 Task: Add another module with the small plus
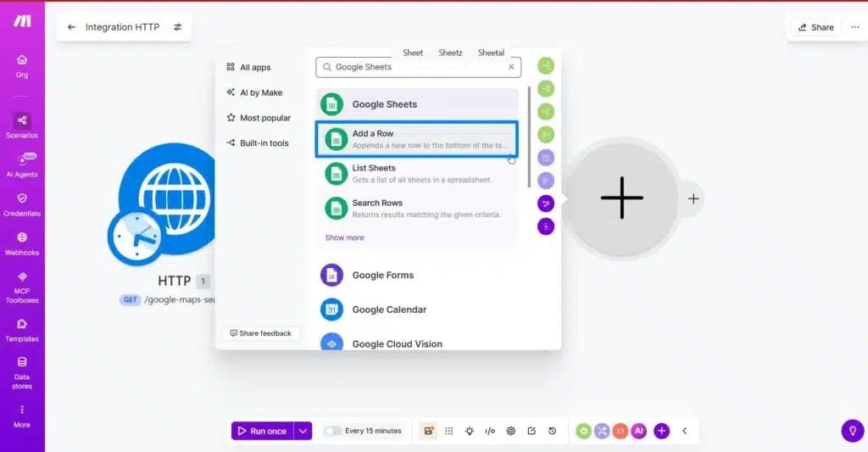coord(693,198)
